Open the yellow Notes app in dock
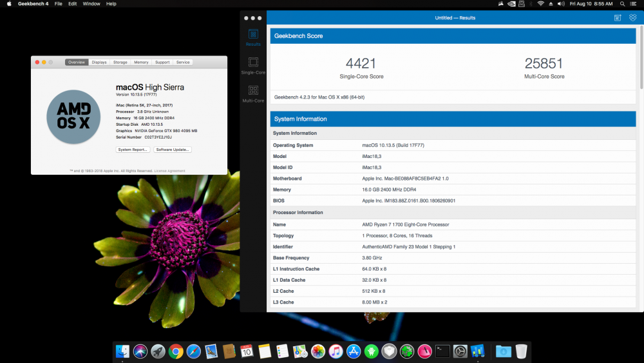The width and height of the screenshot is (644, 363). (265, 351)
